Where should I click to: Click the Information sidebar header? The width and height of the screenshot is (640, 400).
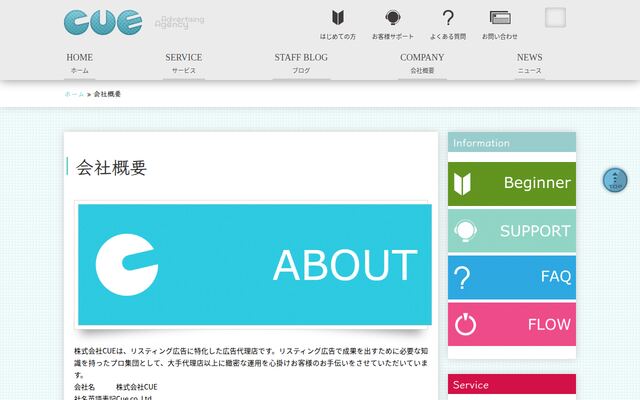tap(512, 142)
